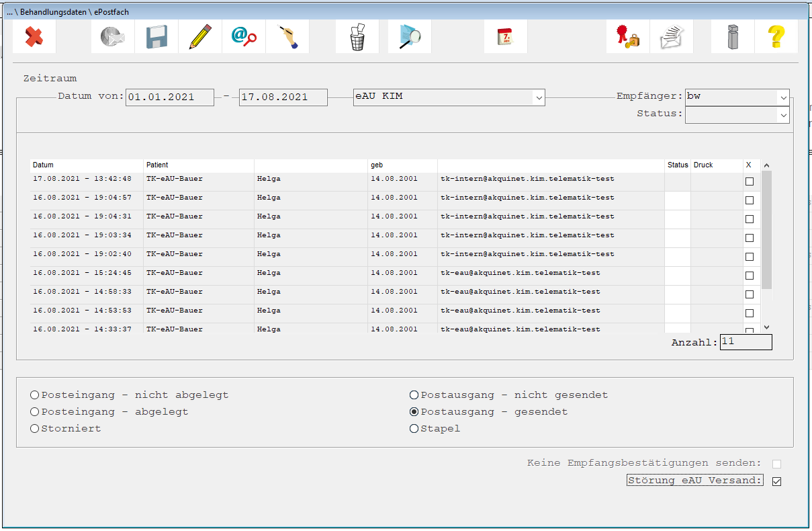Screen dimensions: 812x531
Task: Click the Datum von start date field
Action: click(170, 97)
